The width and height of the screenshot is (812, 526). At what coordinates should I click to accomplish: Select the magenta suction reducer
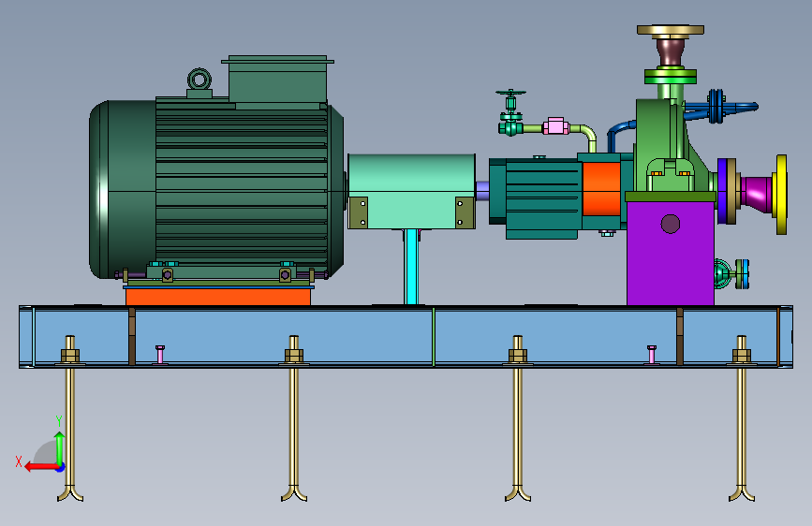(757, 194)
